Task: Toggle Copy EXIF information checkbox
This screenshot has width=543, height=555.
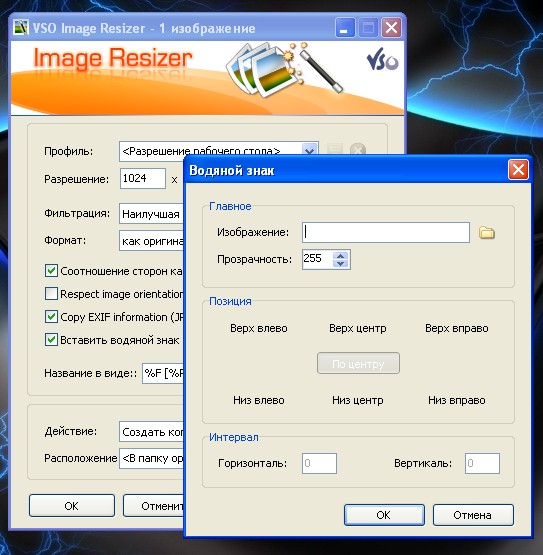Action: tap(51, 317)
